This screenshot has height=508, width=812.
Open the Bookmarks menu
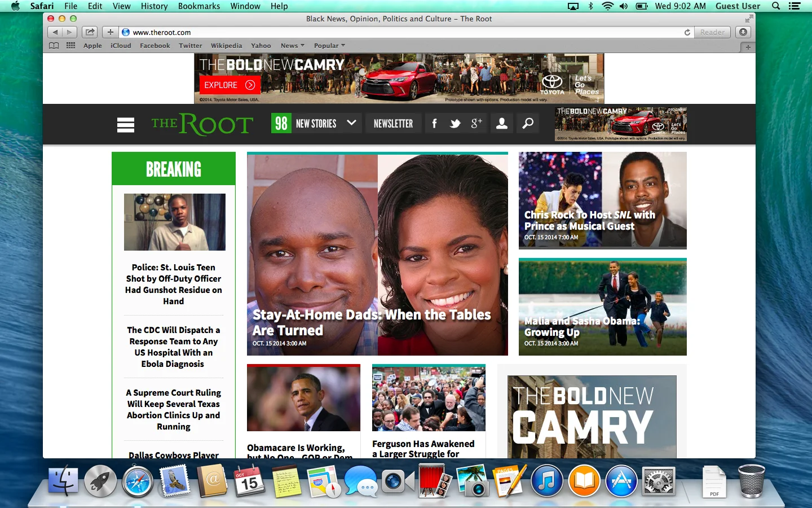pos(199,6)
